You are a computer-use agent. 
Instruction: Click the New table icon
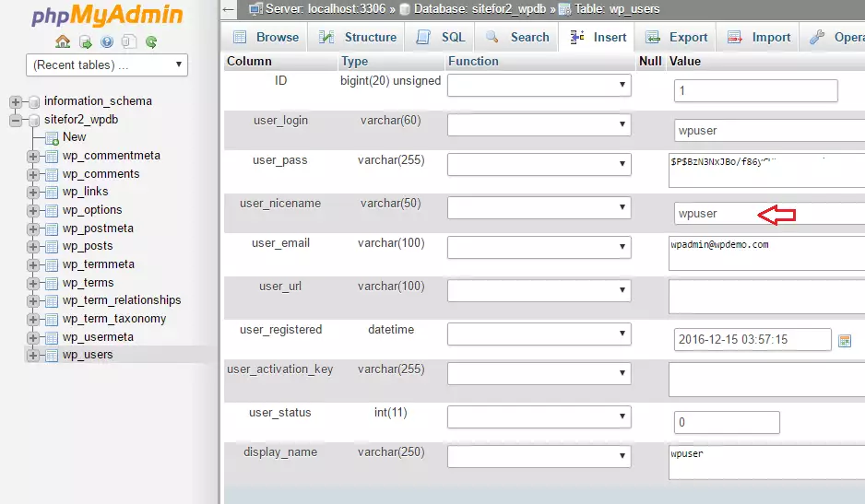pyautogui.click(x=52, y=138)
